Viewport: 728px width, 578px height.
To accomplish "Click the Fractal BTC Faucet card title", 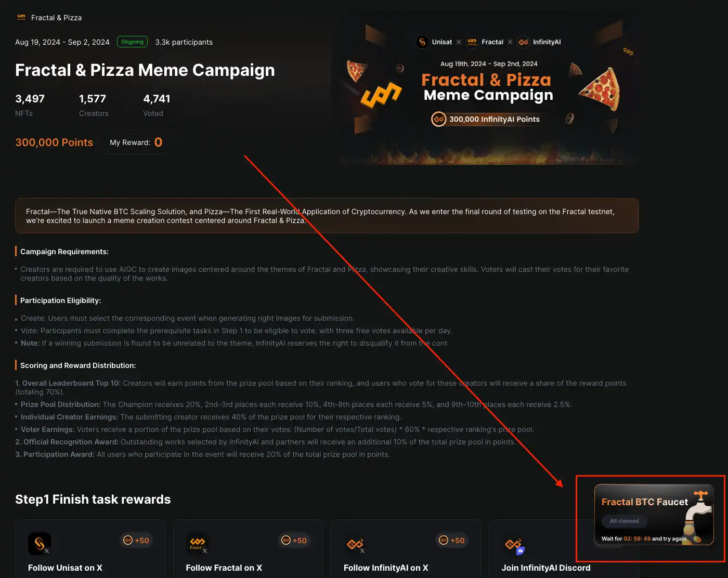I will (x=644, y=502).
